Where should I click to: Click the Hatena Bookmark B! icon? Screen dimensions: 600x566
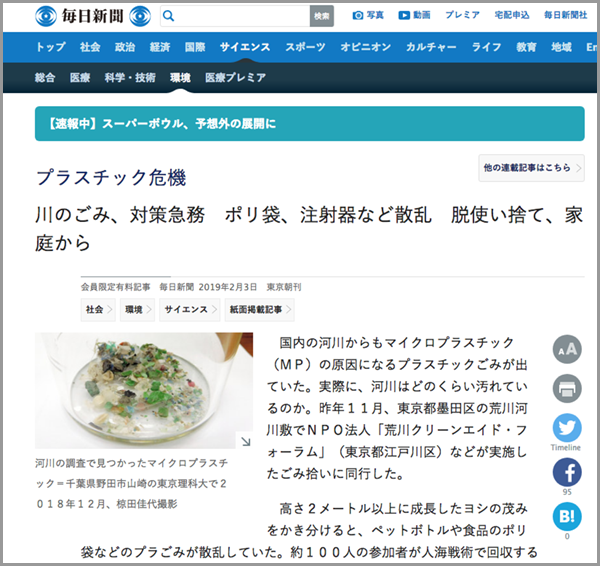pos(567,517)
